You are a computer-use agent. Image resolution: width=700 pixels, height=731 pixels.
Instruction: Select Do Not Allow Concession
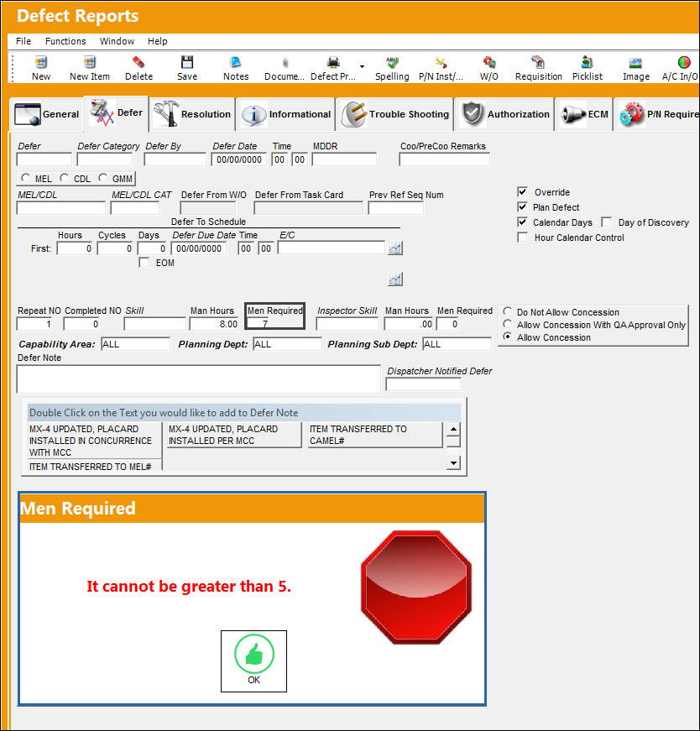[508, 311]
